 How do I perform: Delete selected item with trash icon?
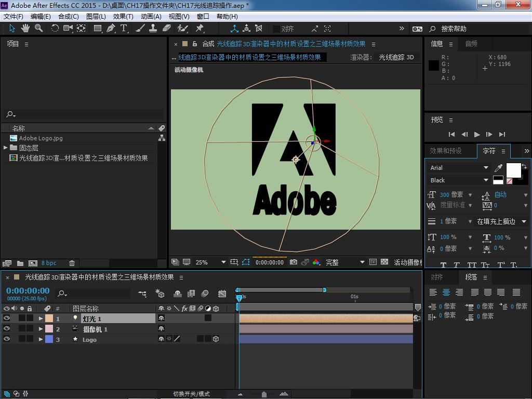[x=72, y=263]
